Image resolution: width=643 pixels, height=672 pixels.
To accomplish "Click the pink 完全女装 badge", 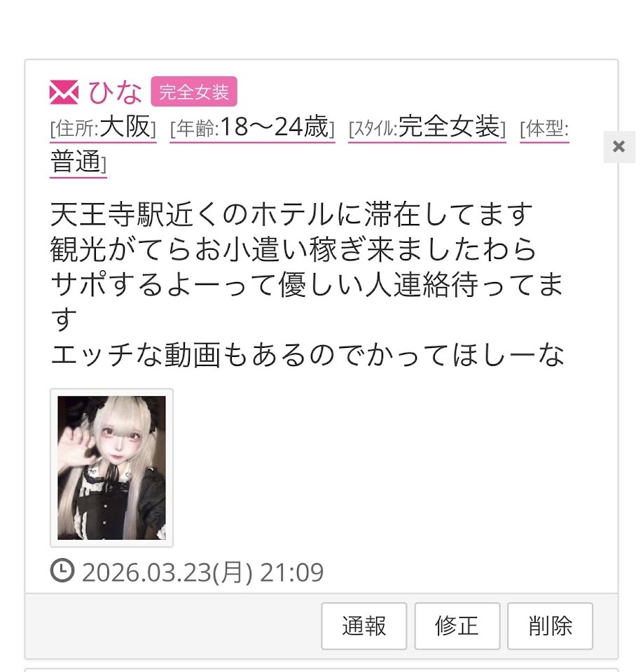I will click(x=194, y=91).
